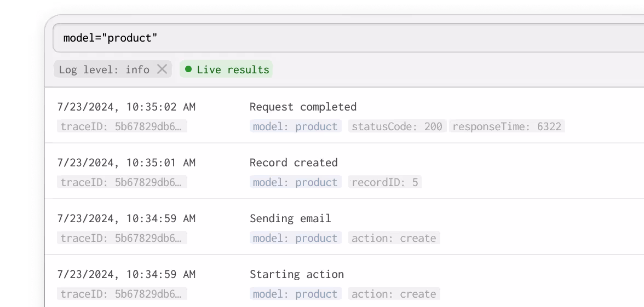644x307 pixels.
Task: Click action: create tag in Sending email row
Action: tap(394, 238)
